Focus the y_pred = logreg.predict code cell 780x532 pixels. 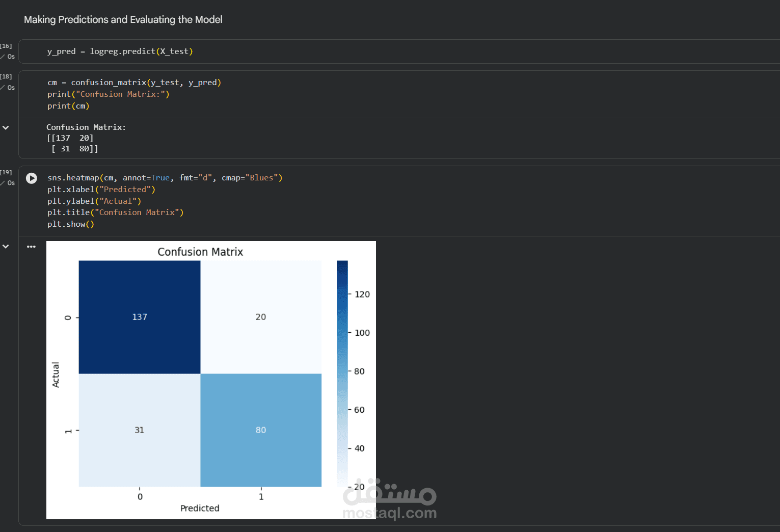pyautogui.click(x=120, y=51)
